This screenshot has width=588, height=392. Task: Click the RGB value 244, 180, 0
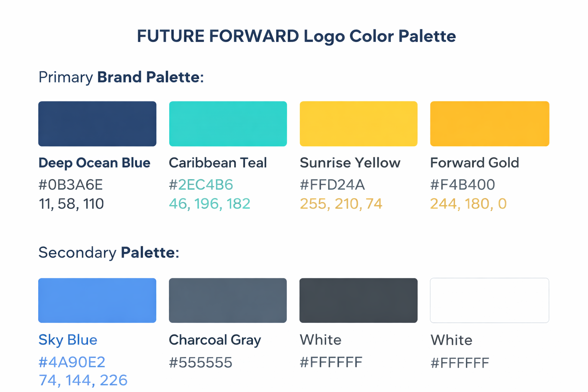coord(468,204)
